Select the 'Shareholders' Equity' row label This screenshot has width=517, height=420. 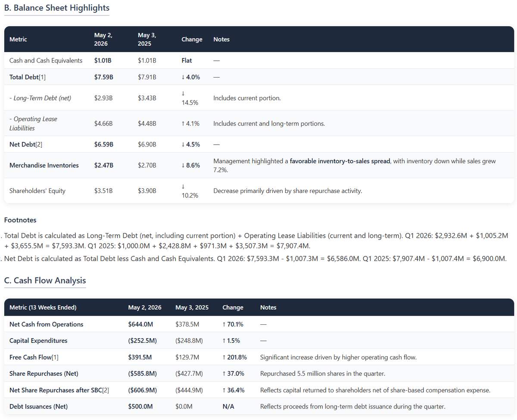pos(37,190)
